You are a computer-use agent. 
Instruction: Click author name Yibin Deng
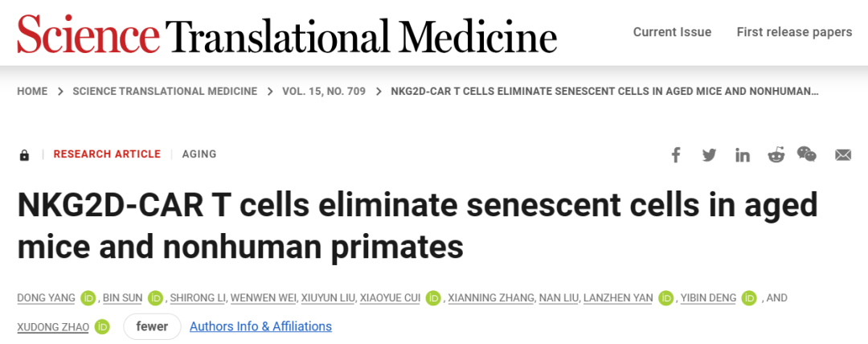coord(707,298)
